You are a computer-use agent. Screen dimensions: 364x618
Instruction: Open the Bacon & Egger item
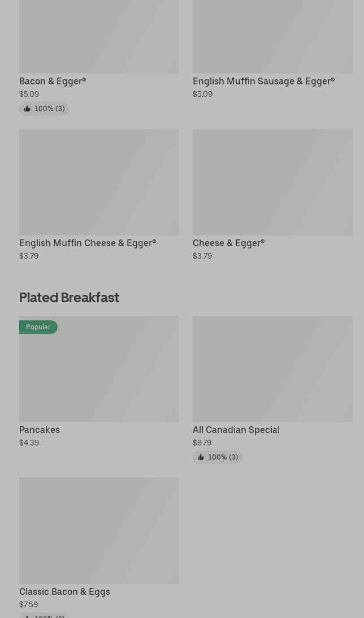(53, 81)
